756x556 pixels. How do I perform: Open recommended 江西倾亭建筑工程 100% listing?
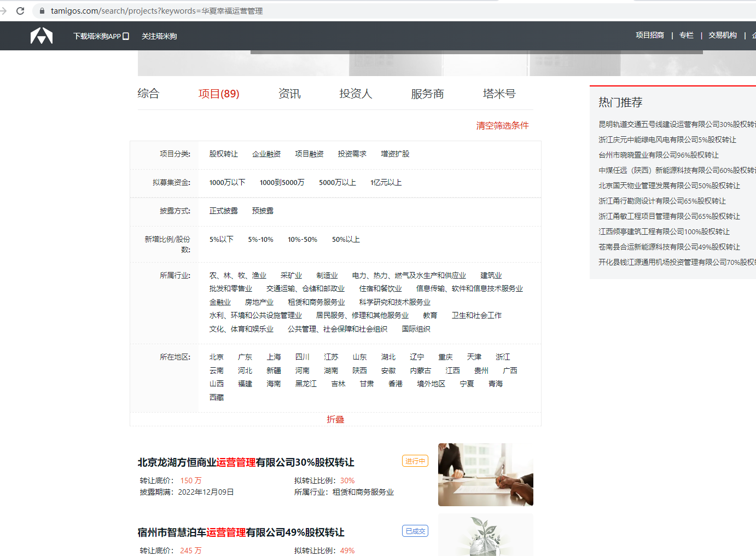pyautogui.click(x=664, y=231)
